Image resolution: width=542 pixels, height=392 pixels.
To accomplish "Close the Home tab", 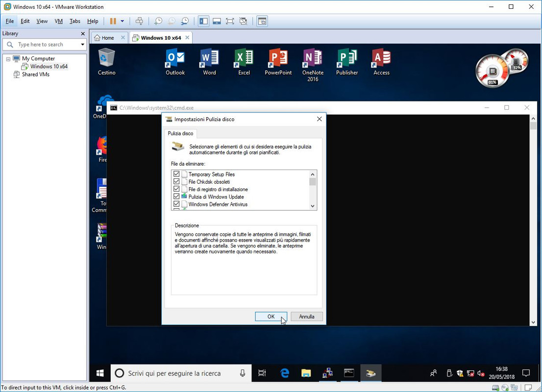I will click(123, 37).
